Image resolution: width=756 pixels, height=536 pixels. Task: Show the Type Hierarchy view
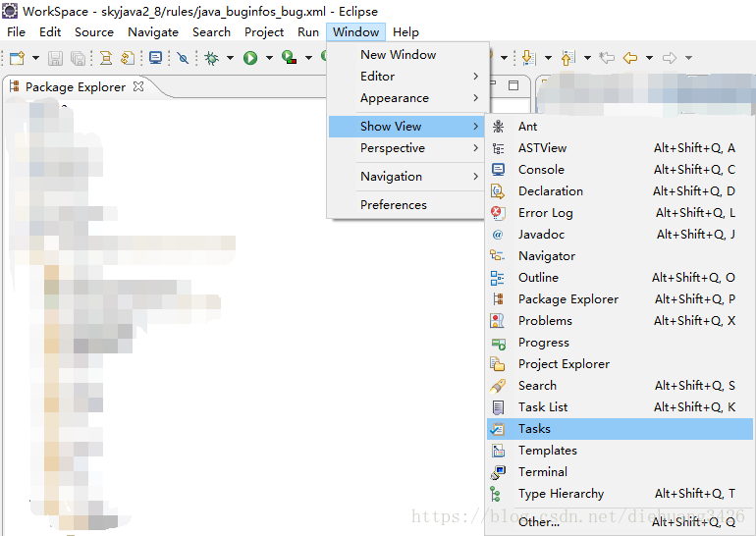pos(620,494)
